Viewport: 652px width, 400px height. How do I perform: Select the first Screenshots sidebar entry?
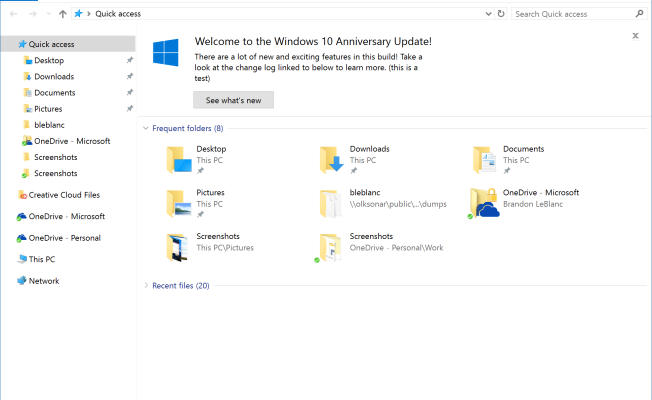point(55,157)
